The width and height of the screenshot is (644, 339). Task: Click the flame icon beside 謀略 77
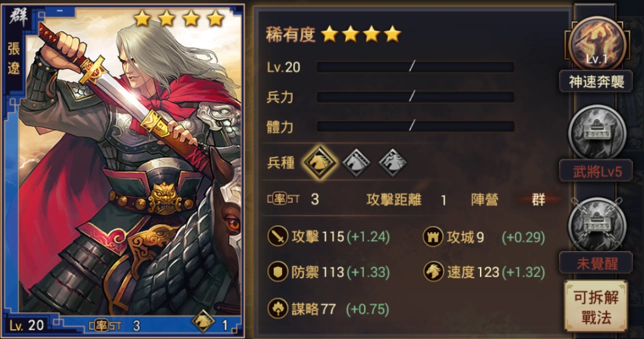[277, 308]
